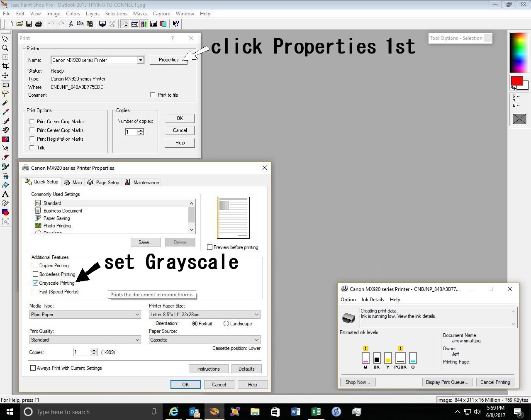The image size is (531, 420).
Task: Select the Crop tool in toolbox
Action: [x=5, y=66]
